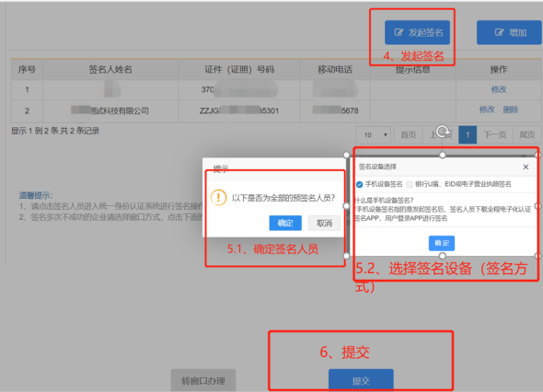543x392 pixels.
Task: Click the 操作 column header
Action: click(x=499, y=70)
